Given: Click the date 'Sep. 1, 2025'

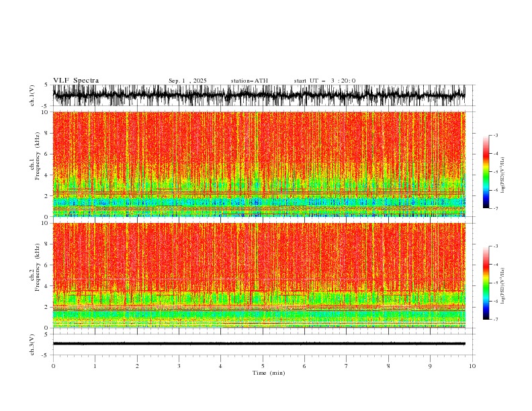Looking at the screenshot, I should pos(187,81).
